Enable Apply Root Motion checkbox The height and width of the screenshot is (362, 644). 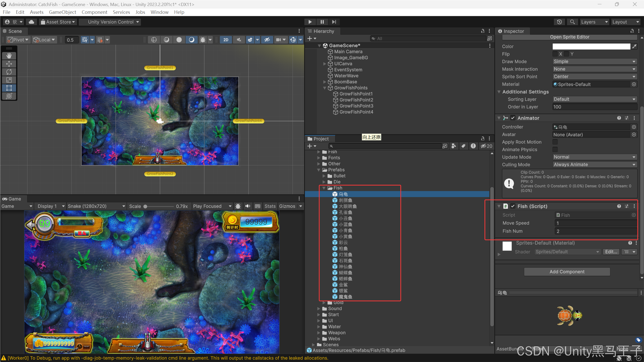tap(555, 142)
